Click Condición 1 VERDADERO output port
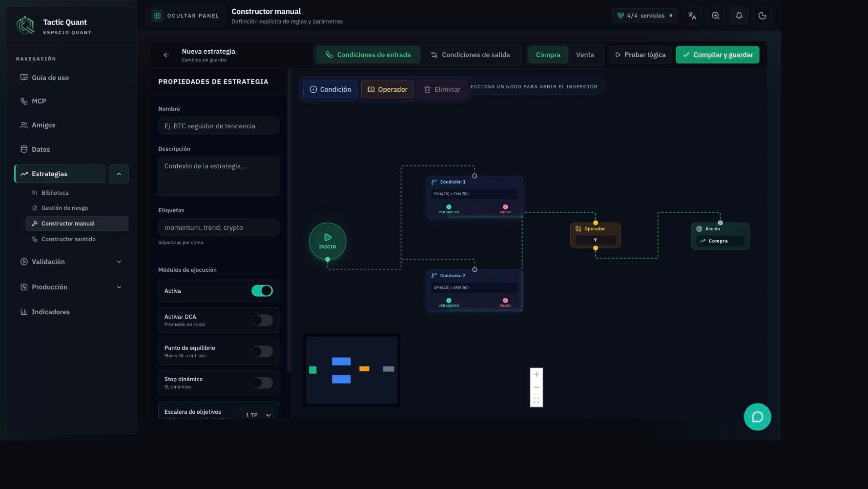 coord(449,207)
